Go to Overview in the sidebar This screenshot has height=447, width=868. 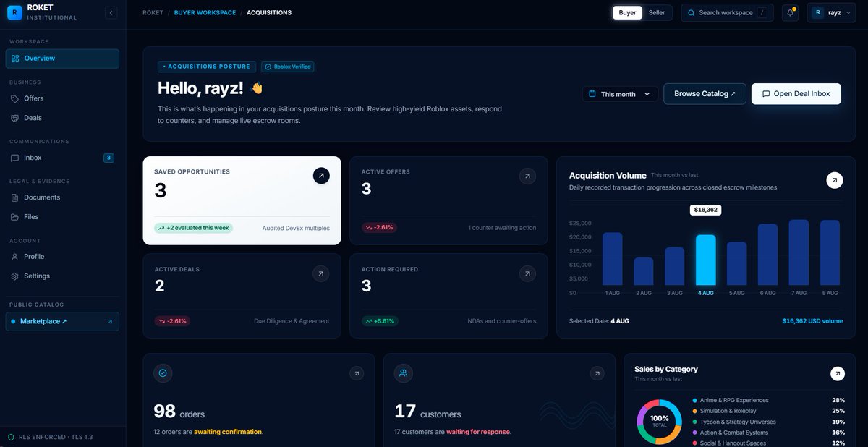(62, 59)
